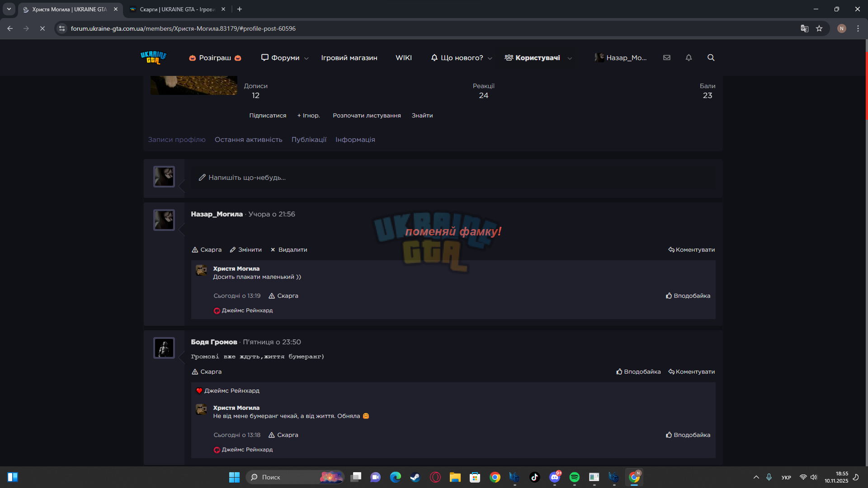Screen dimensions: 868x488
Task: Bookmark this page with the star icon
Action: point(819,28)
